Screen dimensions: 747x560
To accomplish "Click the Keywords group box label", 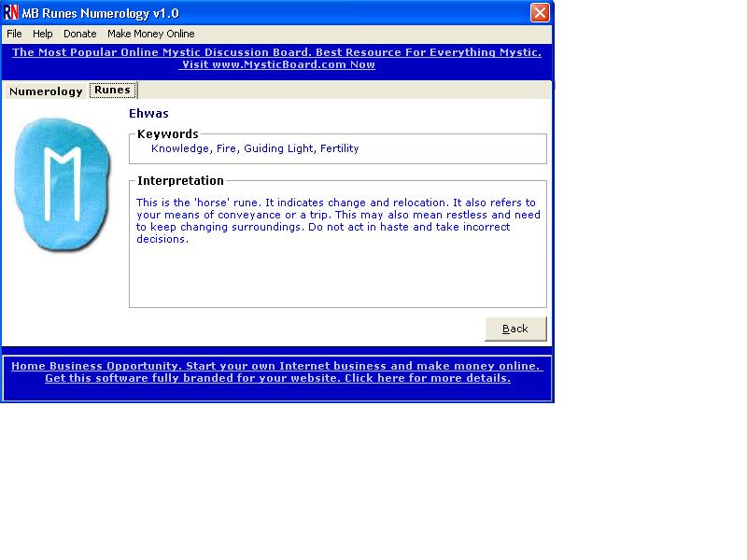I will click(x=168, y=134).
